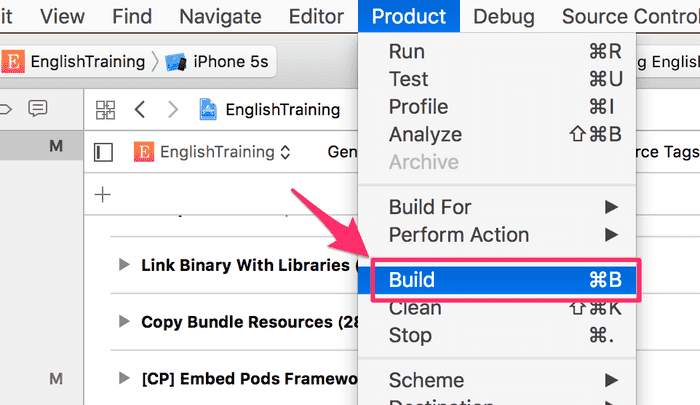The height and width of the screenshot is (405, 700).
Task: Click the add build phase plus icon
Action: pos(102,194)
